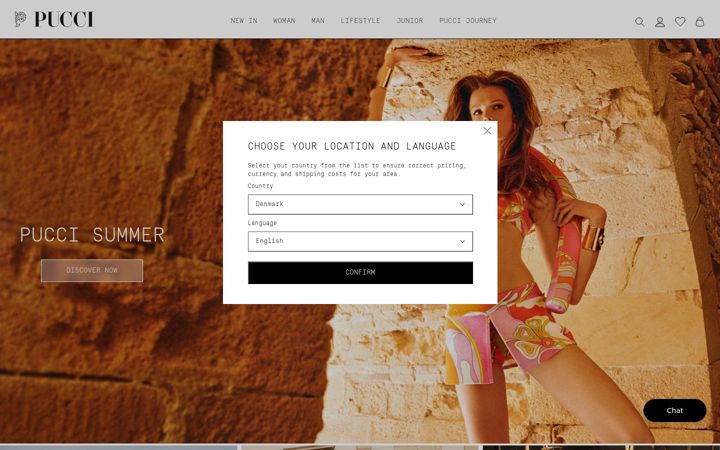Viewport: 720px width, 450px height.
Task: Expand the Language dropdown showing English
Action: point(360,242)
